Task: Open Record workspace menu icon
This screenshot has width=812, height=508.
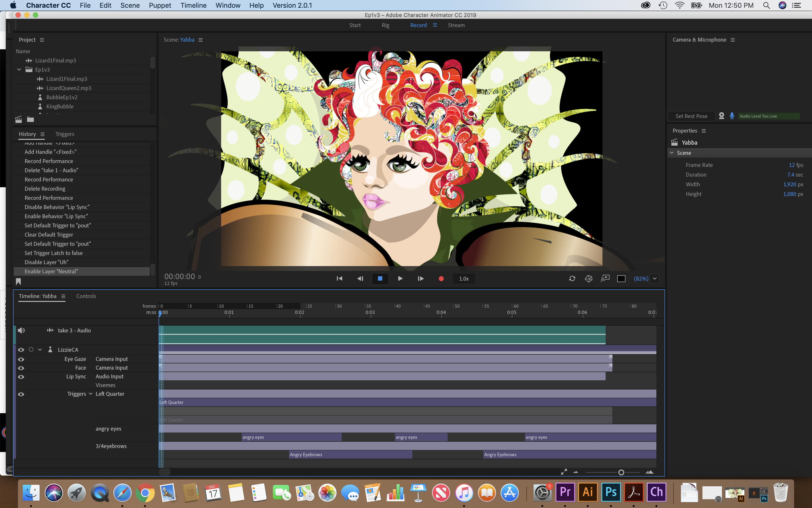Action: (435, 25)
